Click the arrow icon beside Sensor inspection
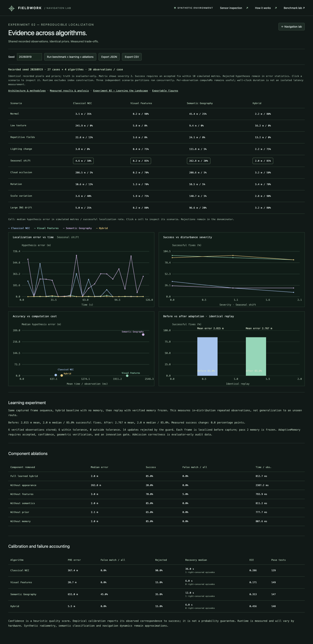The image size is (313, 644). (247, 8)
